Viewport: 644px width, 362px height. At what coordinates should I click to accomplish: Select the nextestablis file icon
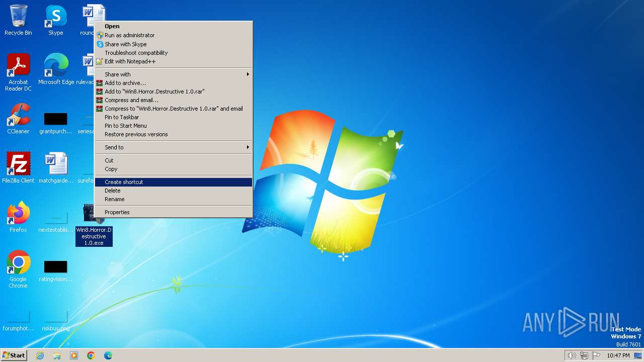[x=56, y=222]
